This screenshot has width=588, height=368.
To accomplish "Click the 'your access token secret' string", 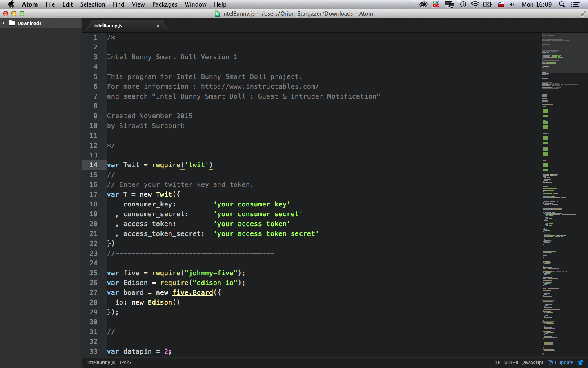I will click(266, 233).
